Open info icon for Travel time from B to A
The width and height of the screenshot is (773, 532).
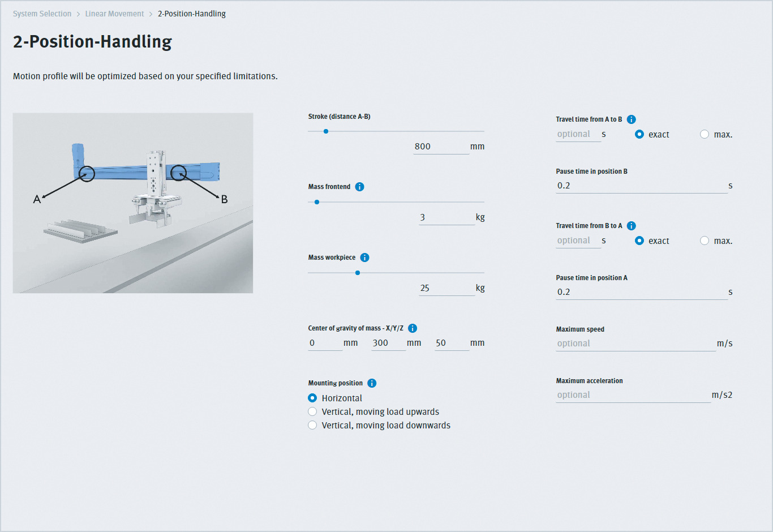pyautogui.click(x=632, y=226)
